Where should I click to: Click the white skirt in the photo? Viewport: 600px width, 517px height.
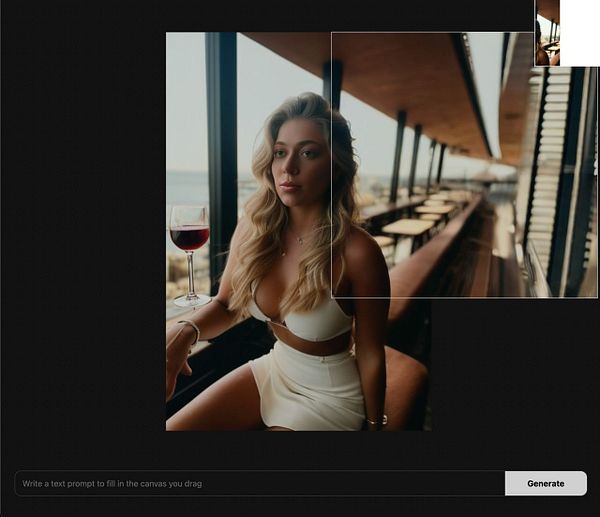tap(308, 387)
